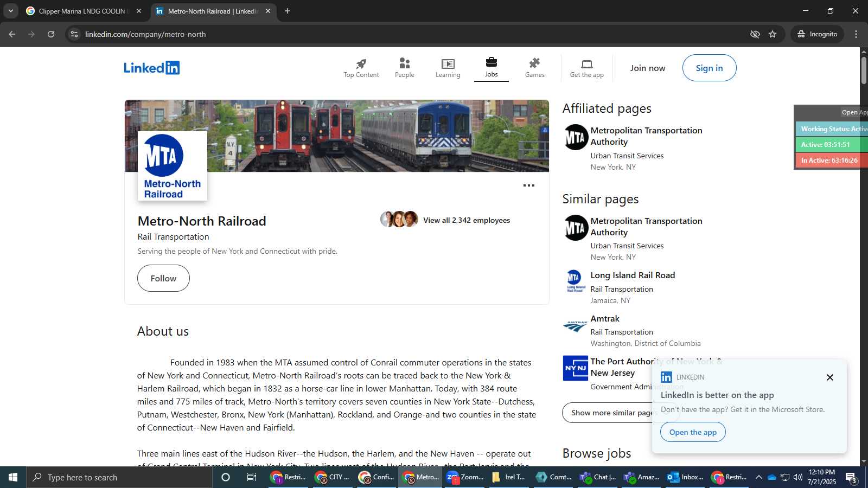This screenshot has width=868, height=488.
Task: Click Port Authority NY NJ logo
Action: (576, 368)
